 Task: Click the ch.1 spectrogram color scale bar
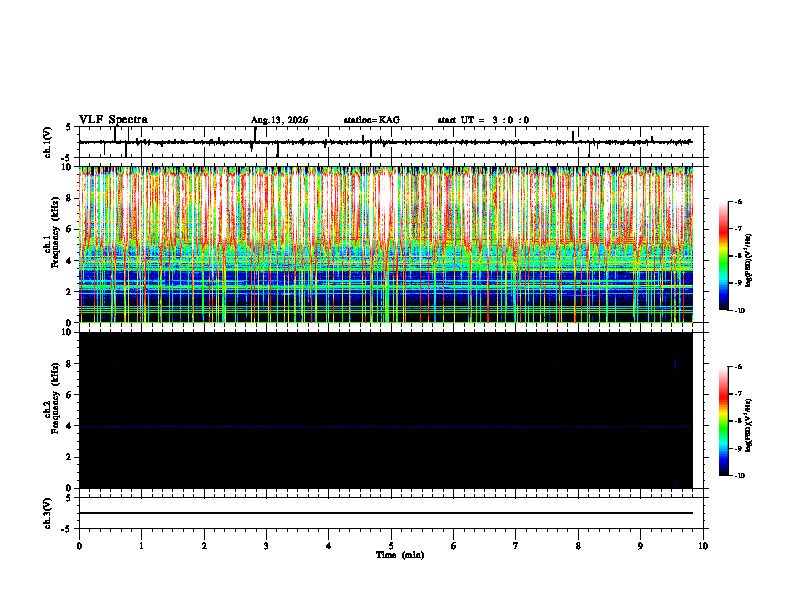[723, 256]
